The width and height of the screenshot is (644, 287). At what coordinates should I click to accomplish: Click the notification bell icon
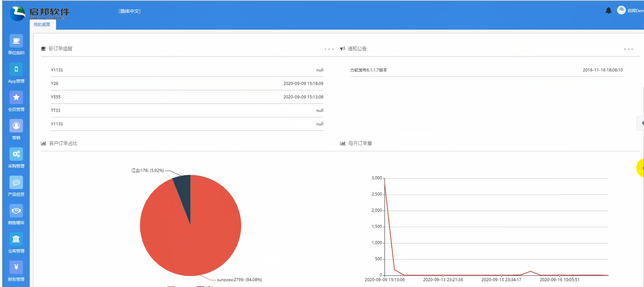[609, 11]
